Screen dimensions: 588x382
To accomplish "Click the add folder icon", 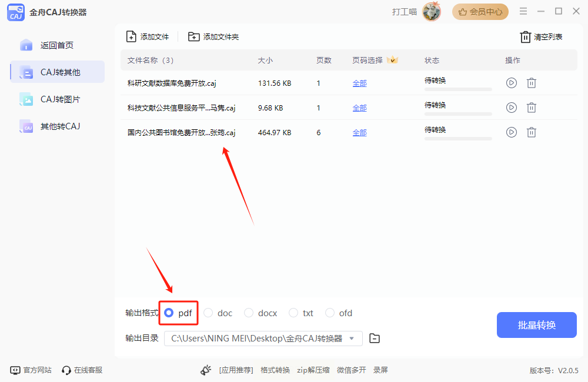I will (x=193, y=37).
